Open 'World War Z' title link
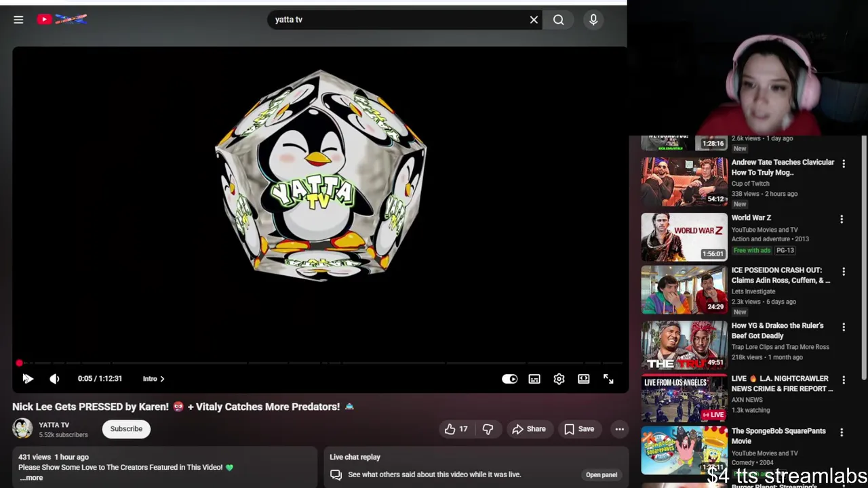 751,218
